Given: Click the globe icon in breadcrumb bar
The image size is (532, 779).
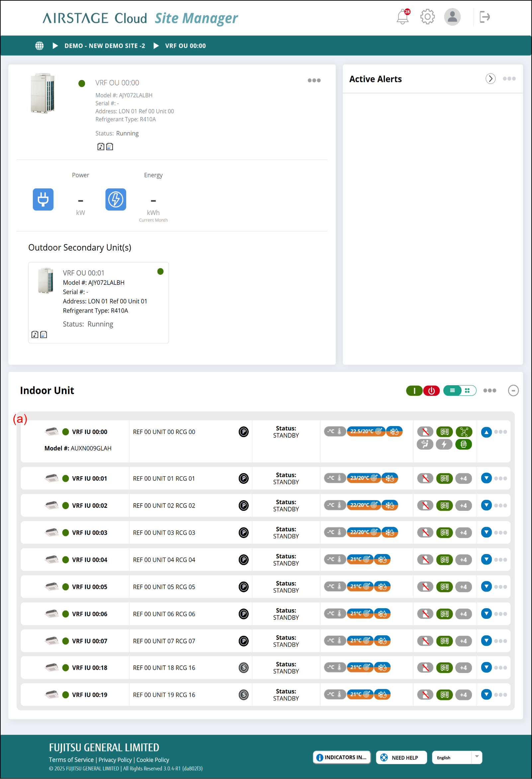Looking at the screenshot, I should (x=40, y=46).
